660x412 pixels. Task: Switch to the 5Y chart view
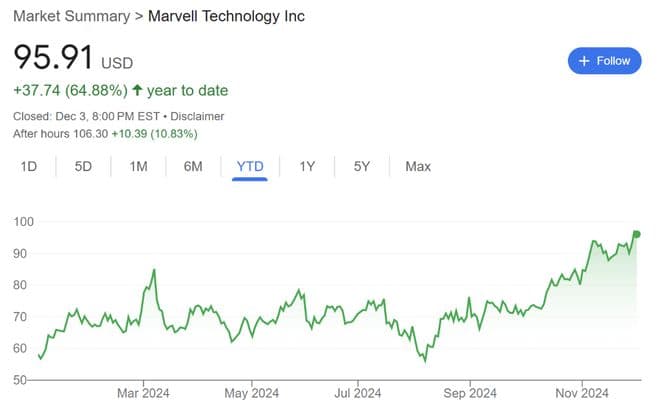[x=362, y=166]
